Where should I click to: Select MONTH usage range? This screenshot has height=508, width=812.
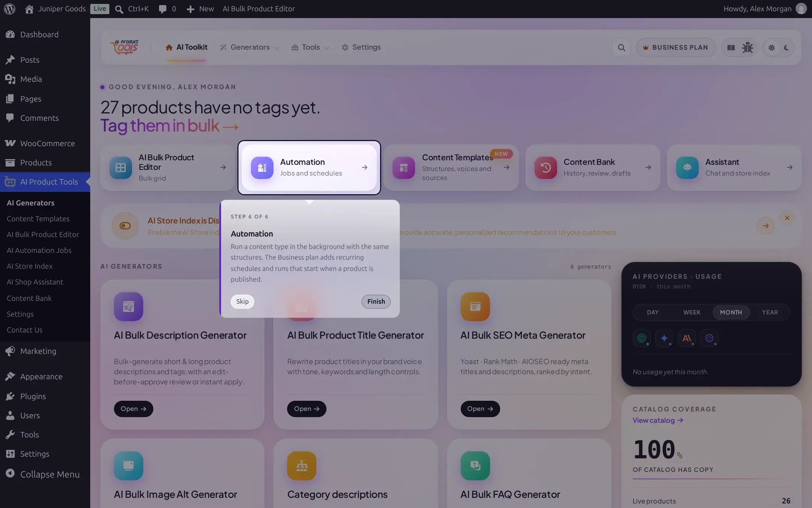(x=731, y=312)
